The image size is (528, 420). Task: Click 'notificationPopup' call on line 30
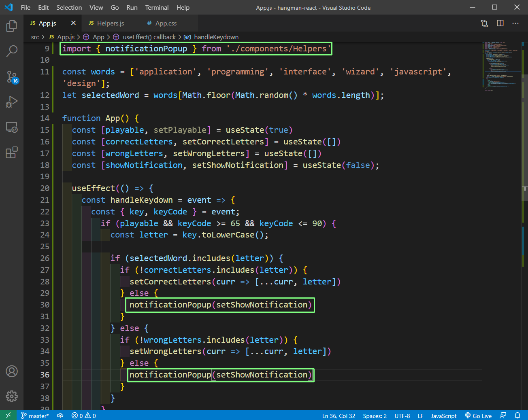click(x=170, y=305)
